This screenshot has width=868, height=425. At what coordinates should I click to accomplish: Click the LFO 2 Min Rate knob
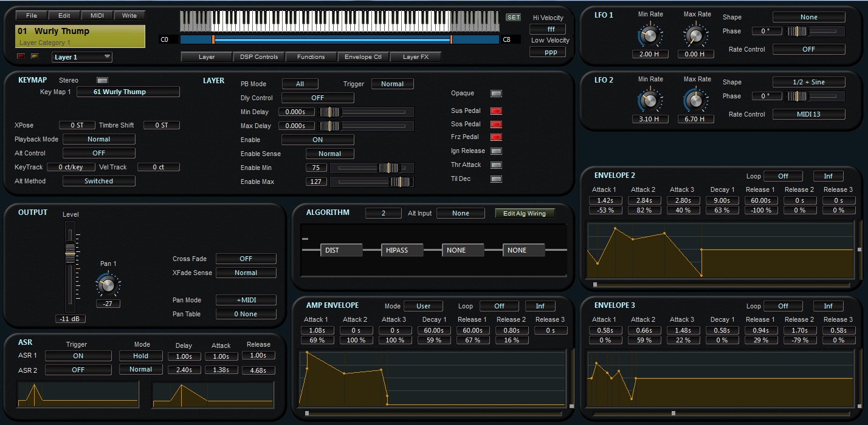click(x=650, y=101)
